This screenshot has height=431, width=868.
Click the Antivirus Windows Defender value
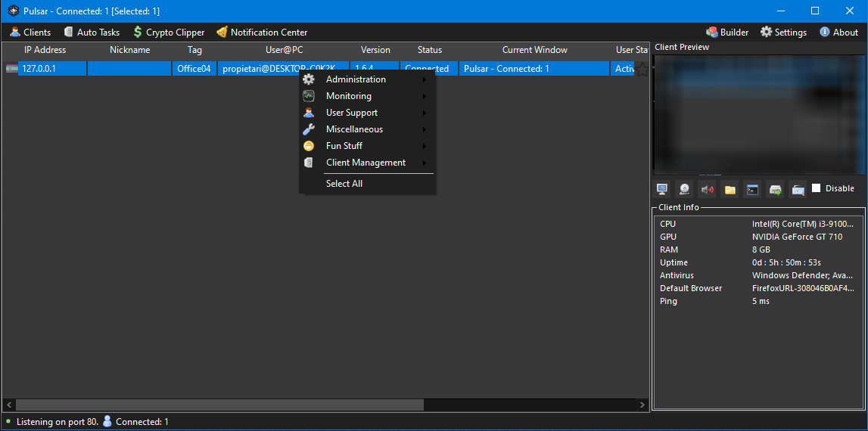click(x=803, y=275)
